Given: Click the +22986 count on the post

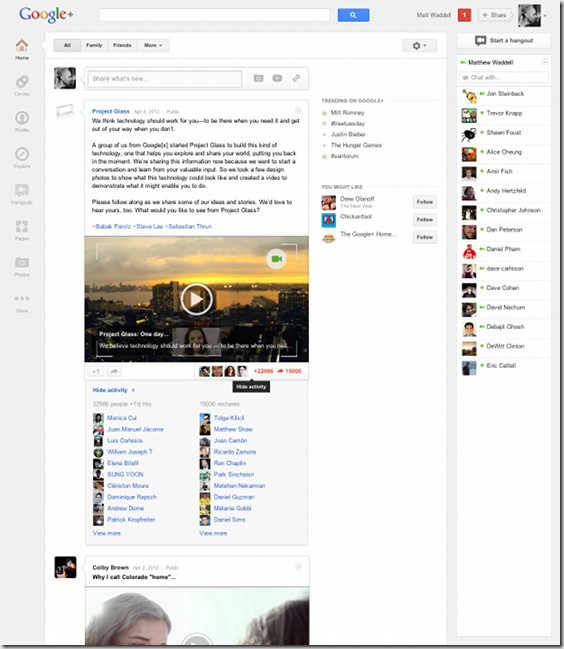Looking at the screenshot, I should tap(263, 371).
